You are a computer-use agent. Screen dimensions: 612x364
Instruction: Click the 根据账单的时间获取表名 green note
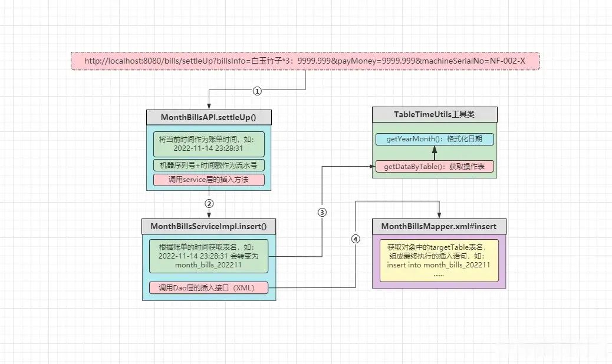[x=209, y=256]
